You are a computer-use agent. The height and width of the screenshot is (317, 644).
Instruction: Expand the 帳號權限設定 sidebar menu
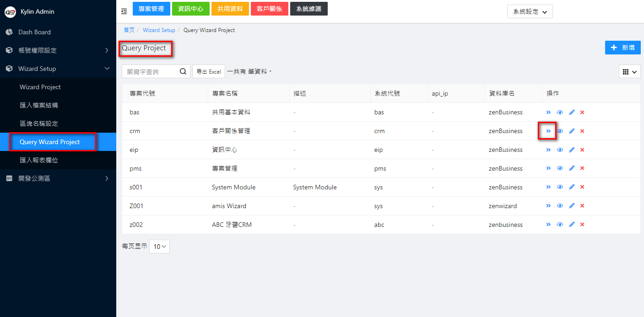pyautogui.click(x=58, y=50)
